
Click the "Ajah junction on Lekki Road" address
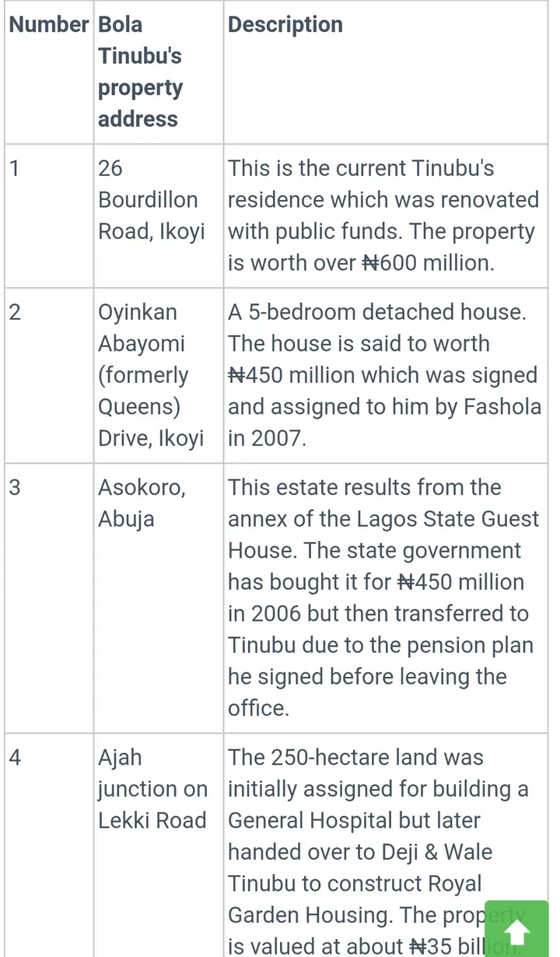152,789
